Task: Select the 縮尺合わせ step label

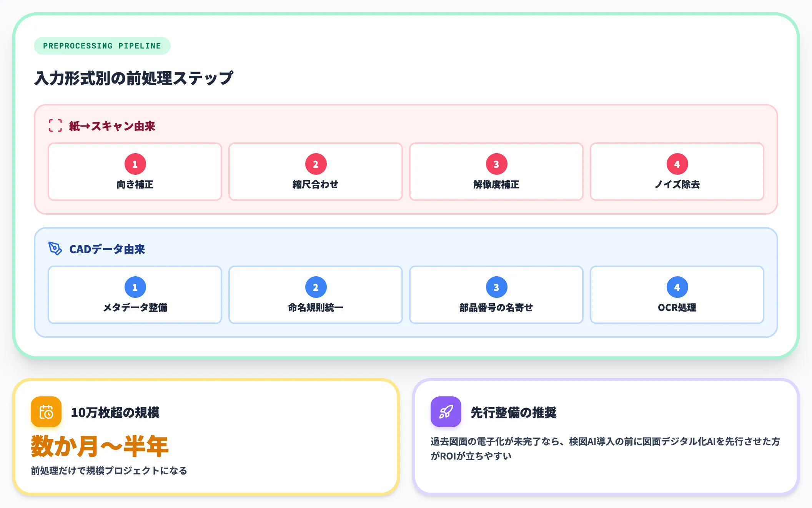Action: (316, 184)
